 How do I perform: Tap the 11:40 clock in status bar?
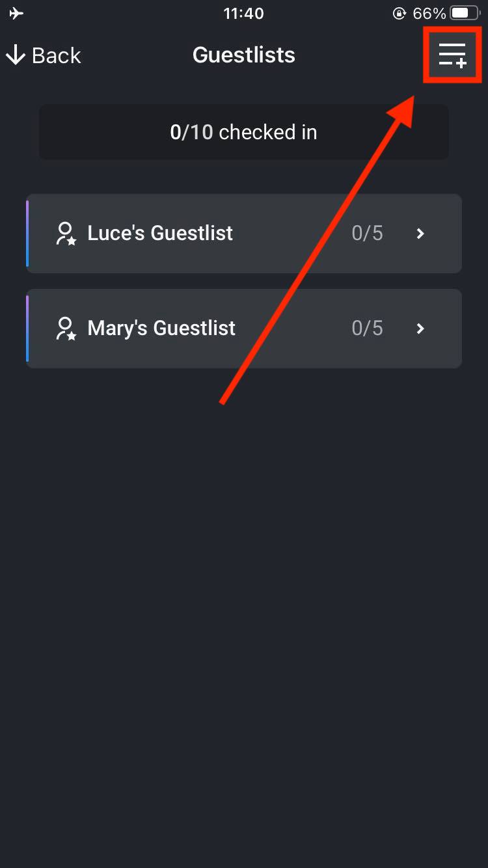(x=243, y=13)
